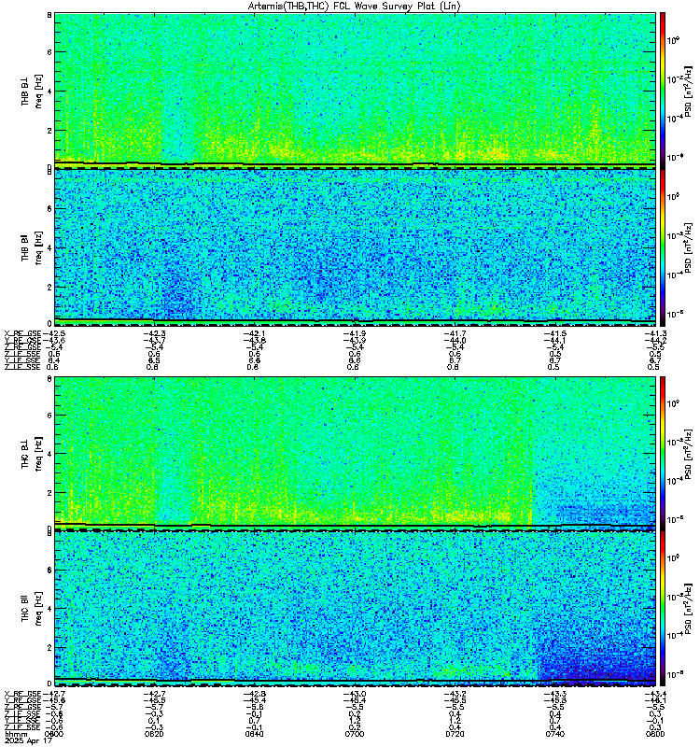700x747 pixels.
Task: Click the "hhmm" time format label
Action: (x=15, y=734)
